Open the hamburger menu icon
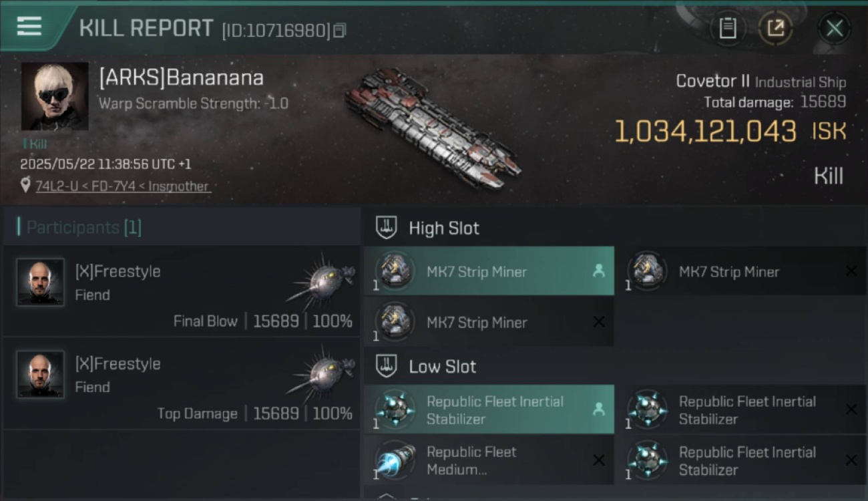This screenshot has width=868, height=501. 29,27
